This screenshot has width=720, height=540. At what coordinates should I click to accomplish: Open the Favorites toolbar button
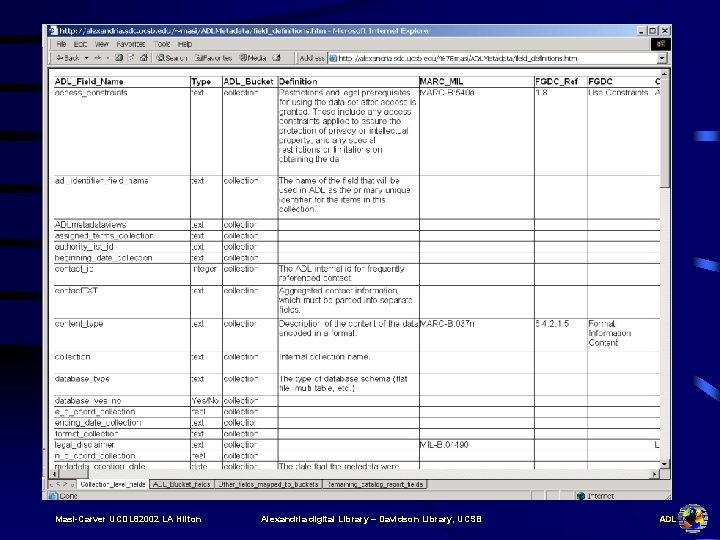click(214, 58)
